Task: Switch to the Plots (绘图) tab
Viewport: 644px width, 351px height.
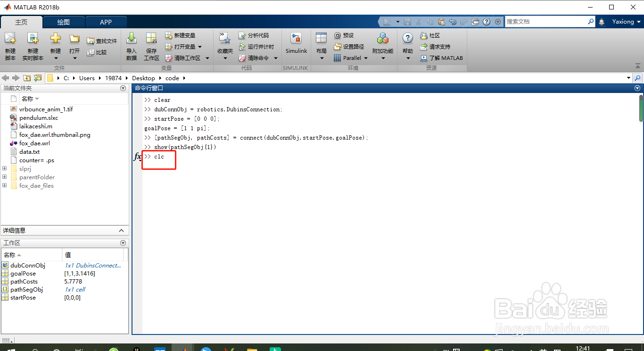Action: [64, 22]
